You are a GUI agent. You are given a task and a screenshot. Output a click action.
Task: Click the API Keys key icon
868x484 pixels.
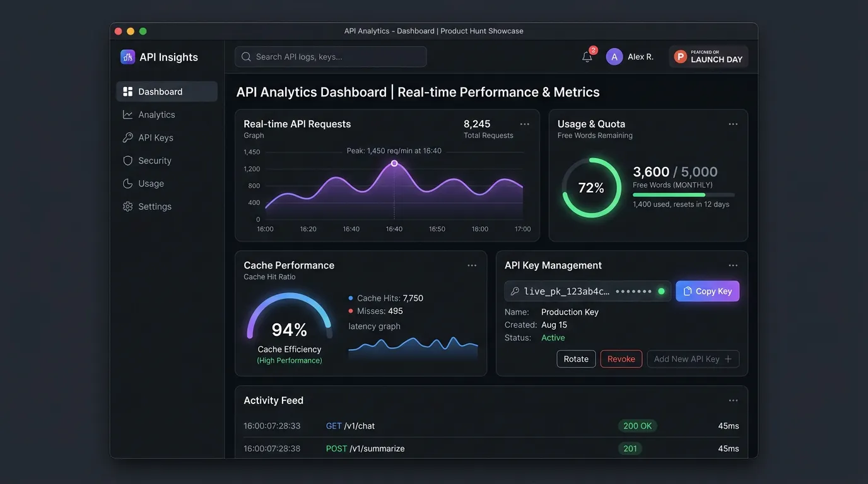click(x=127, y=137)
